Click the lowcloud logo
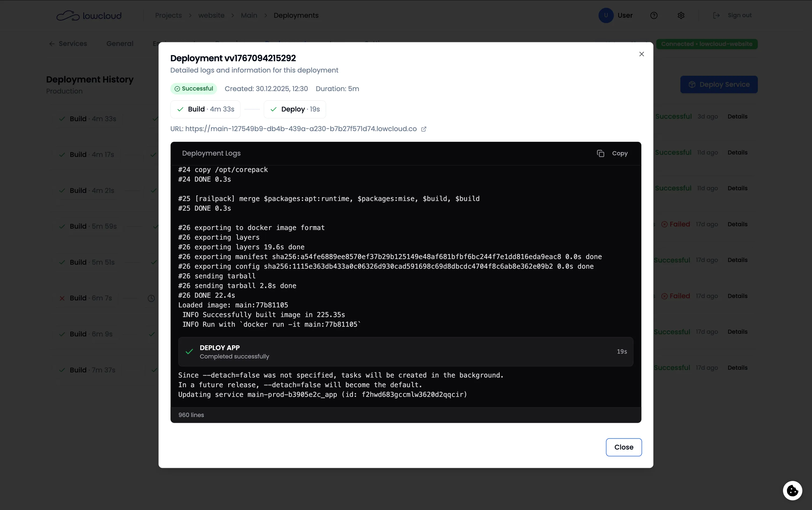The image size is (812, 510). [89, 16]
